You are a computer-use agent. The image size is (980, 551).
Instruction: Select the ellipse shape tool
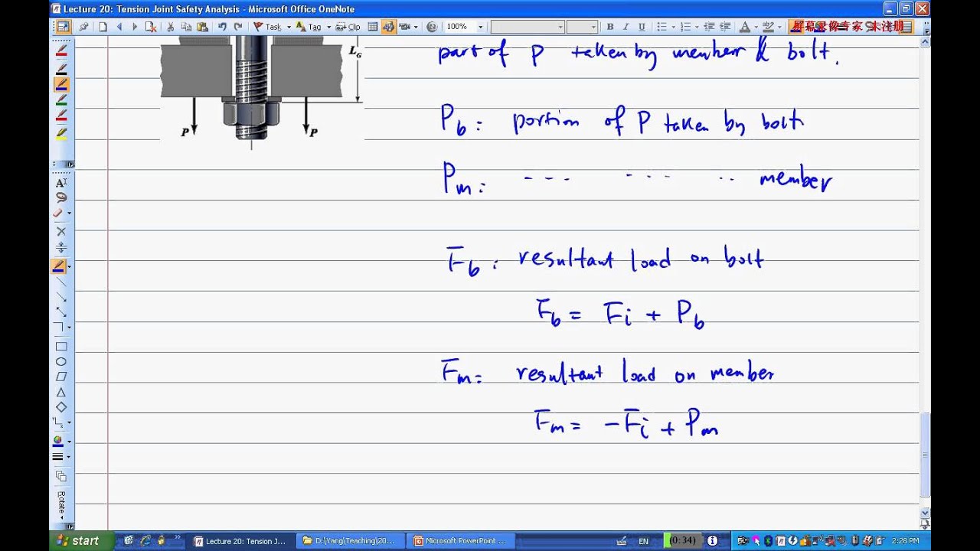61,361
